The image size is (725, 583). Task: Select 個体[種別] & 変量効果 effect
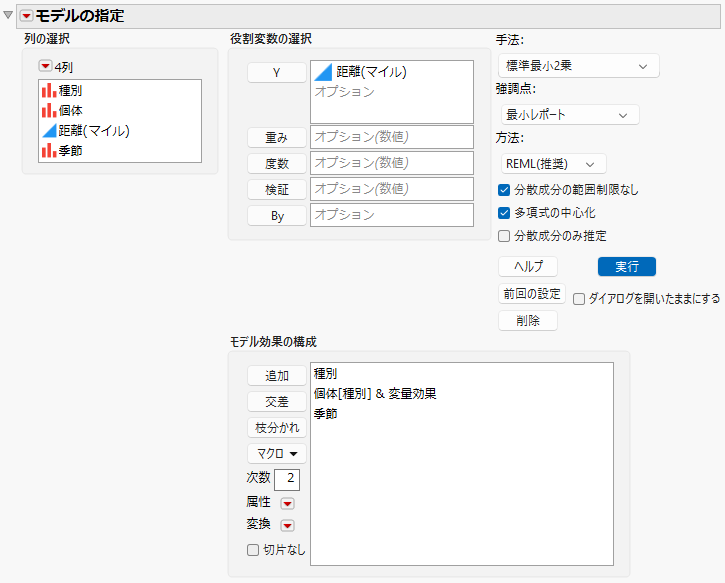[375, 394]
